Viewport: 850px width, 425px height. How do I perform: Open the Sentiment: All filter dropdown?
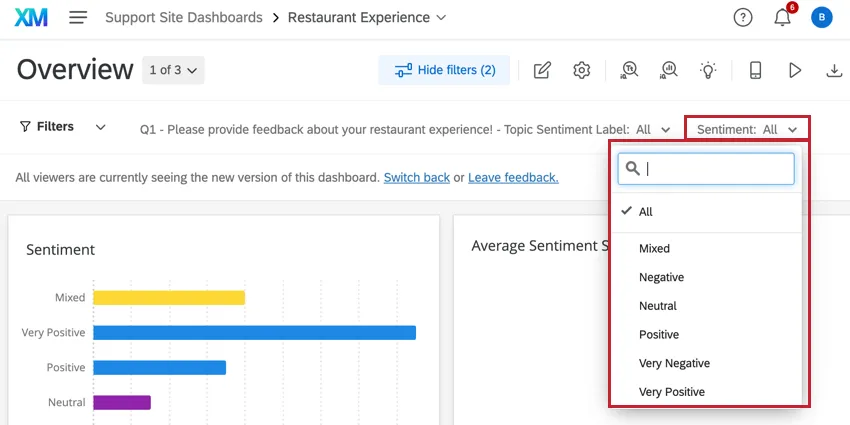pyautogui.click(x=747, y=129)
